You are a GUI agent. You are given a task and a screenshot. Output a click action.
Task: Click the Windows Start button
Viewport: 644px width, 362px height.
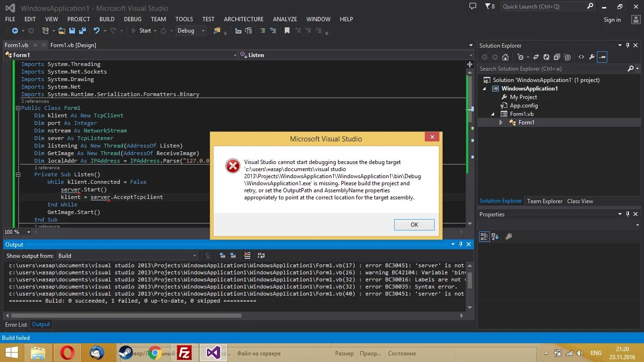click(x=12, y=353)
